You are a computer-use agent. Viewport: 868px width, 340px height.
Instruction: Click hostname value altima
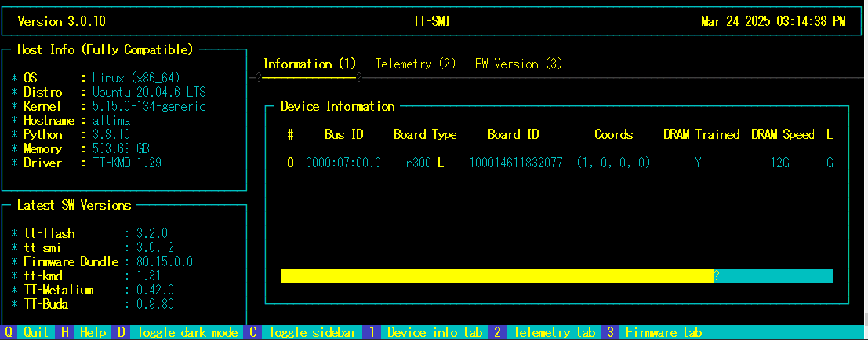point(111,121)
